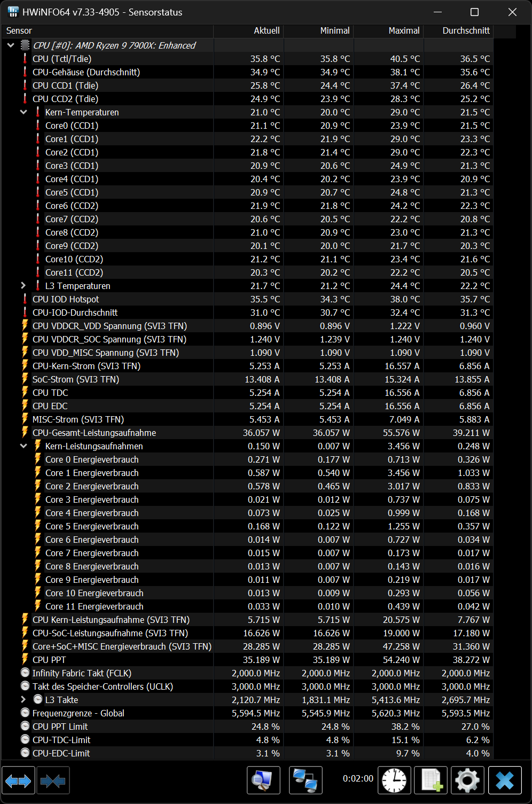Select the Core11 (CCD2) row

pos(247,272)
